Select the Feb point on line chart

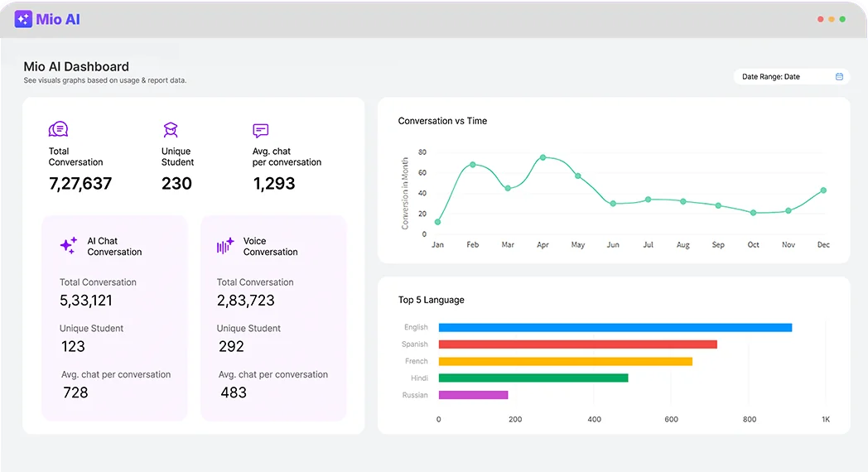click(473, 165)
